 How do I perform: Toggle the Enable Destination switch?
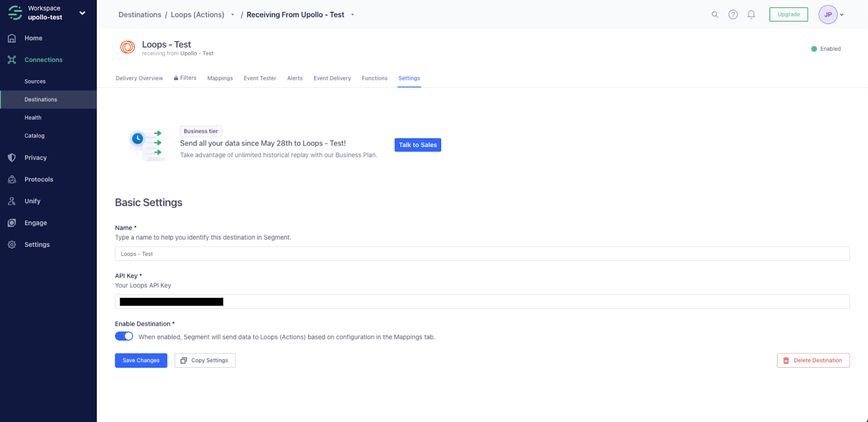pyautogui.click(x=124, y=336)
